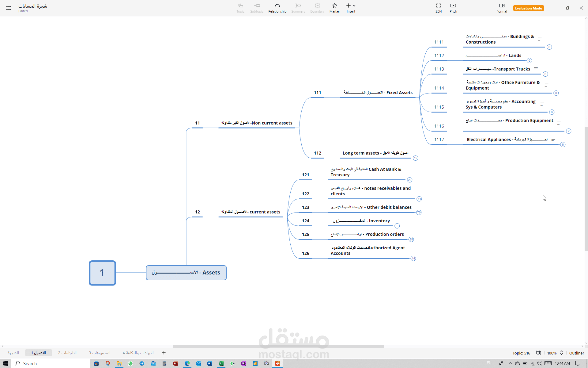Click the Evaluation Mode button
Viewport: 588px width, 368px height.
point(528,8)
